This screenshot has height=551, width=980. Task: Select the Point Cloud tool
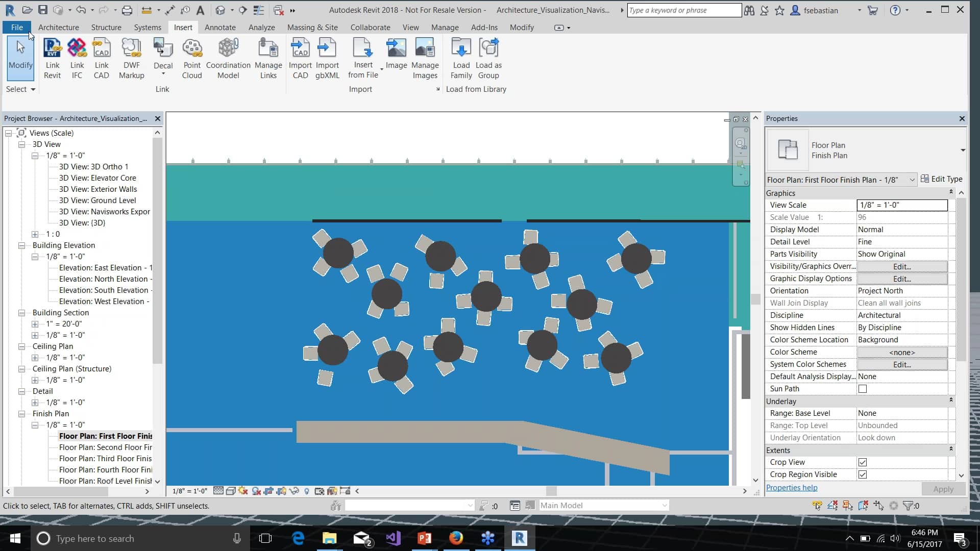click(x=191, y=56)
